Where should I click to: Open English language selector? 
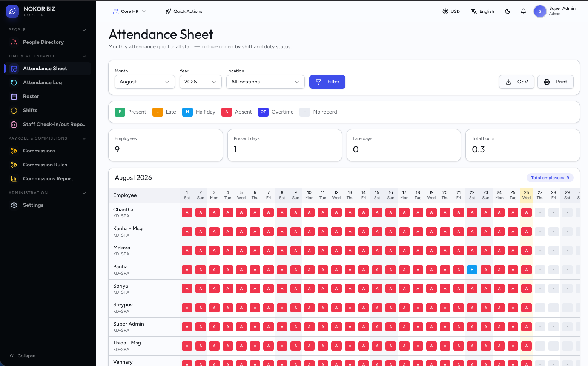[483, 11]
